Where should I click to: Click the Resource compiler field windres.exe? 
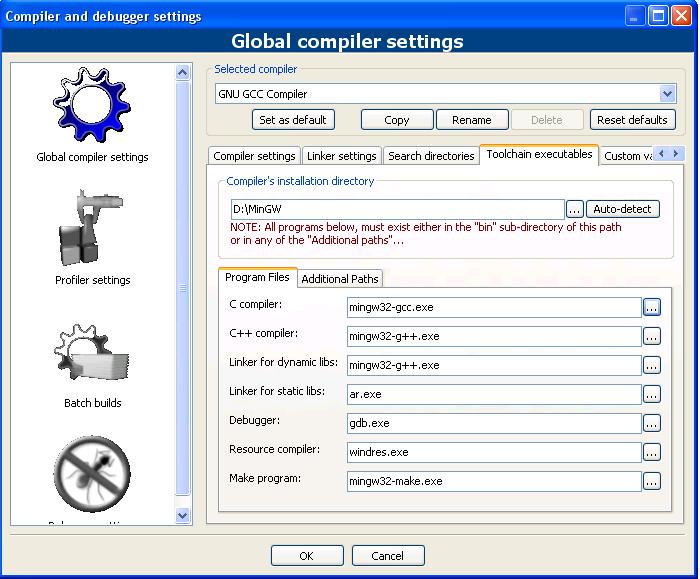[x=494, y=452]
